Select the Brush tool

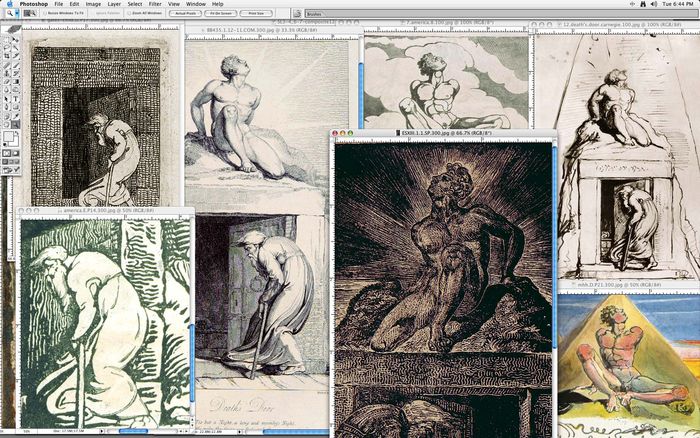(15, 65)
